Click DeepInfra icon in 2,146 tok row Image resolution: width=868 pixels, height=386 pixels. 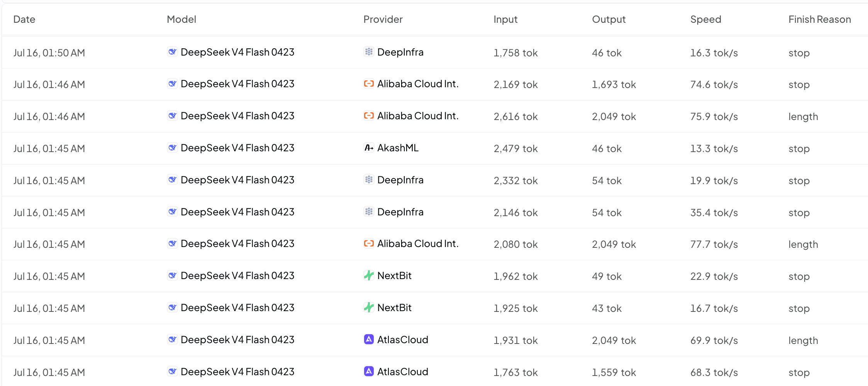(369, 212)
